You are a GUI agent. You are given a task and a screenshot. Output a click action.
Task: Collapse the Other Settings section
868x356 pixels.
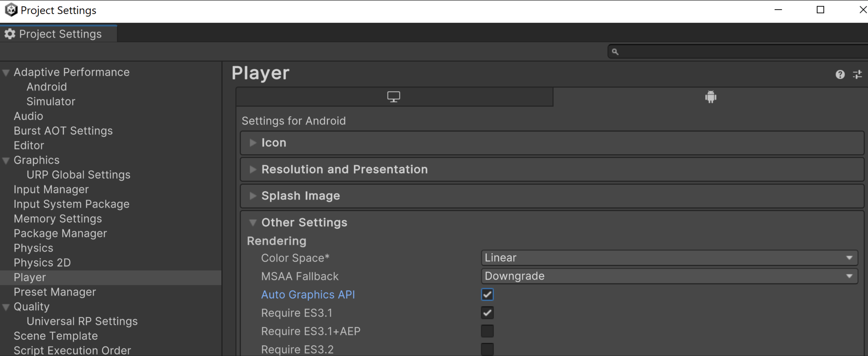(x=252, y=222)
